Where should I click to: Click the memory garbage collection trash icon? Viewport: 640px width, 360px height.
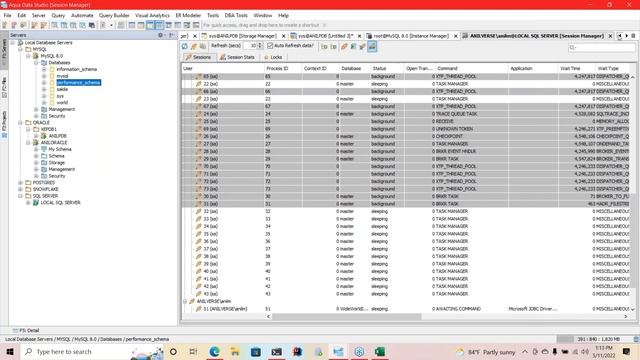tap(636, 339)
